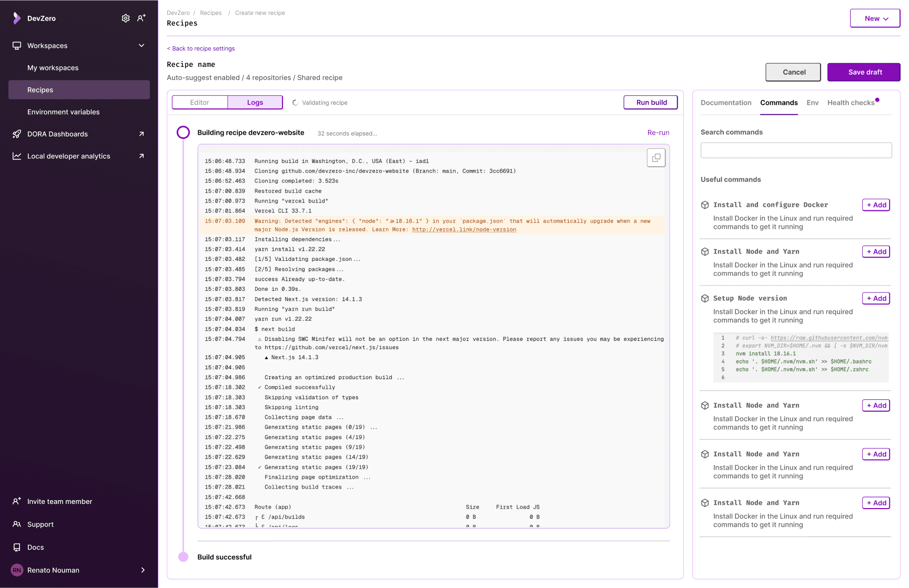This screenshot has height=588, width=909.
Task: Open the New dropdown menu
Action: coord(874,18)
